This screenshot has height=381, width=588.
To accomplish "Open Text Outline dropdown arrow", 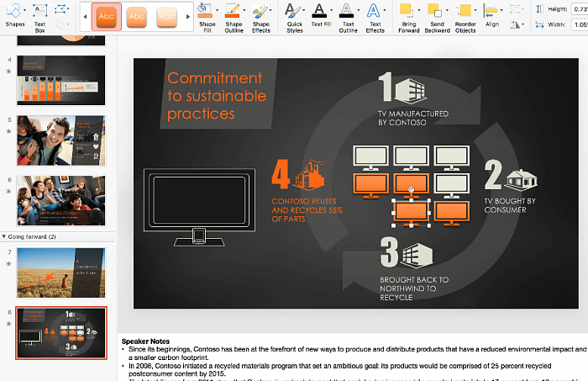I will [358, 10].
